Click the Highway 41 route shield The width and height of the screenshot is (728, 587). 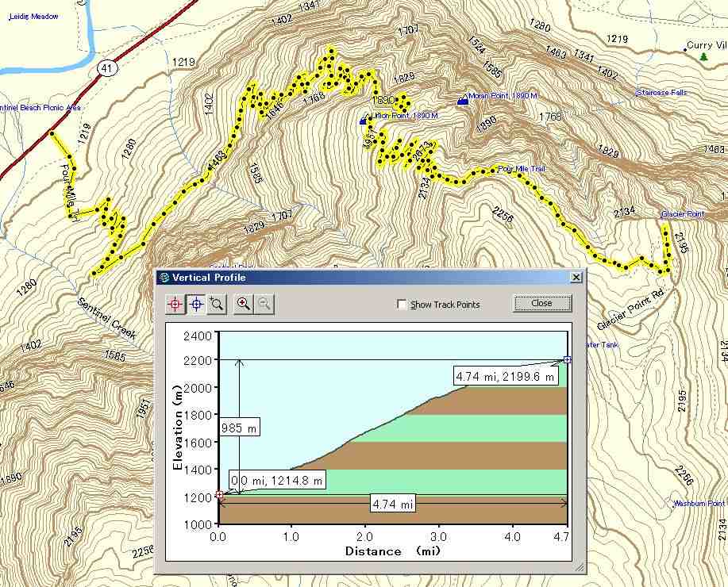pos(105,70)
